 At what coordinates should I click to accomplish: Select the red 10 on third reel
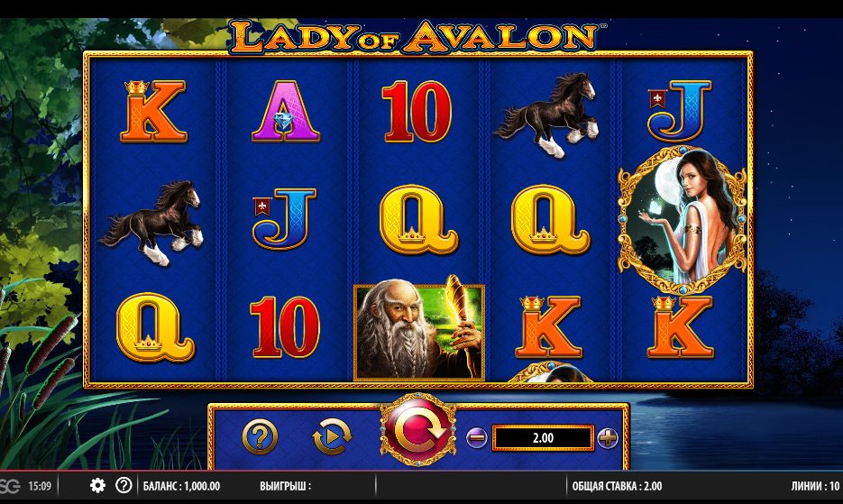point(417,111)
